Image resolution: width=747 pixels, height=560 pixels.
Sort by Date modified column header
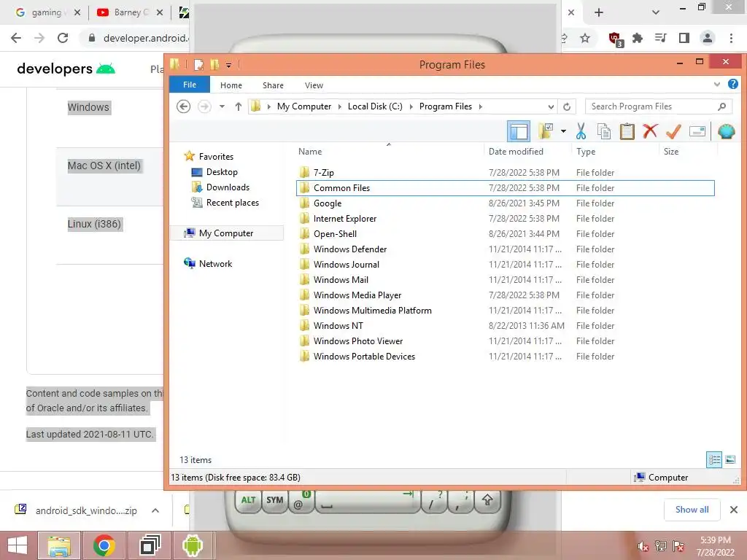coord(516,152)
